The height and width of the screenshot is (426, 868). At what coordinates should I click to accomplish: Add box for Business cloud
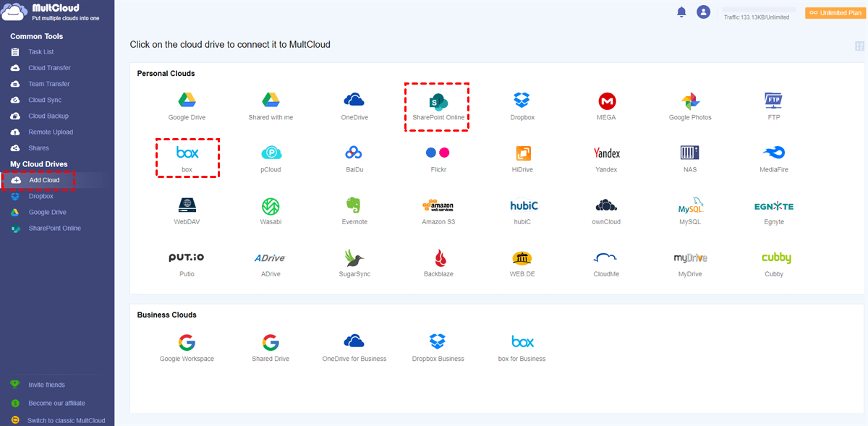(x=522, y=347)
